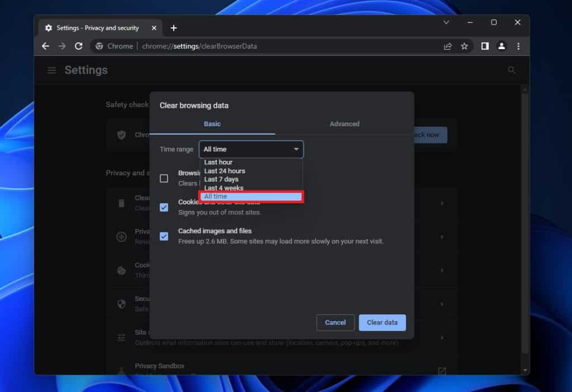Uncheck Cookies and other site data

click(x=164, y=207)
